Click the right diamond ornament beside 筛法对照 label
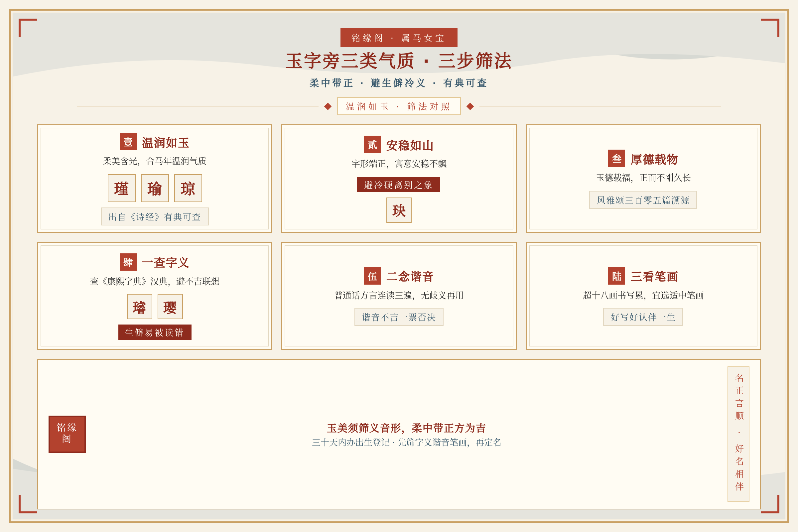 coord(470,106)
